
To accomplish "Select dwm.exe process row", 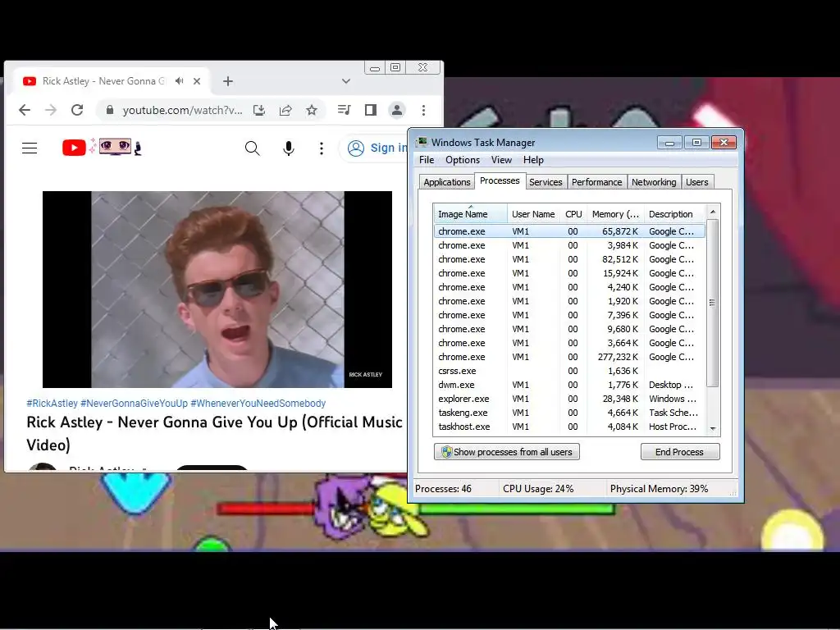I will coord(569,385).
